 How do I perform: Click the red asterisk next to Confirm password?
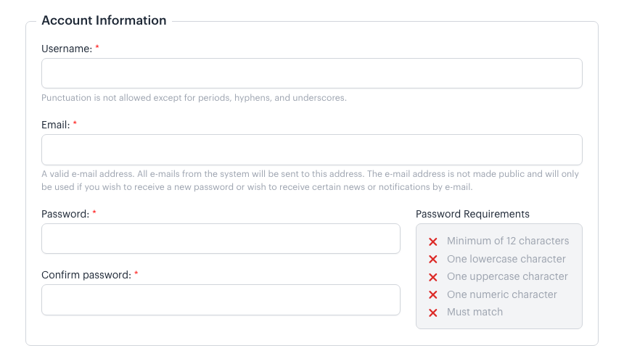(136, 274)
